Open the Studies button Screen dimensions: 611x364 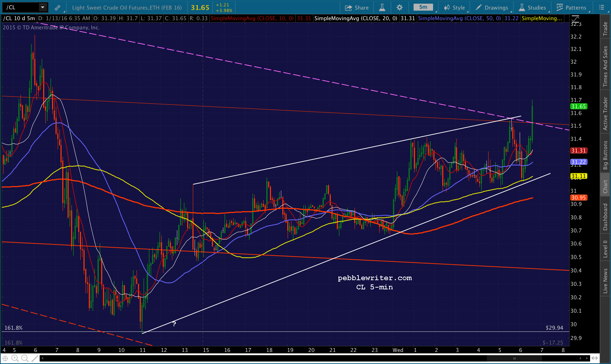tap(532, 7)
